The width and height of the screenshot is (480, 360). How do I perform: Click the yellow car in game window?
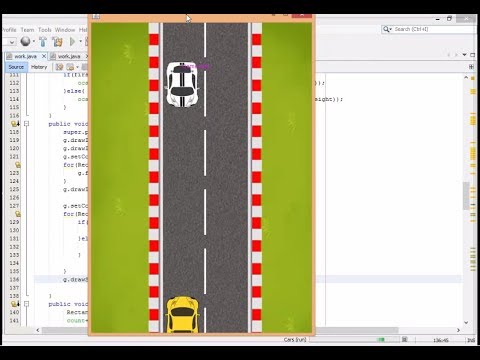click(182, 315)
